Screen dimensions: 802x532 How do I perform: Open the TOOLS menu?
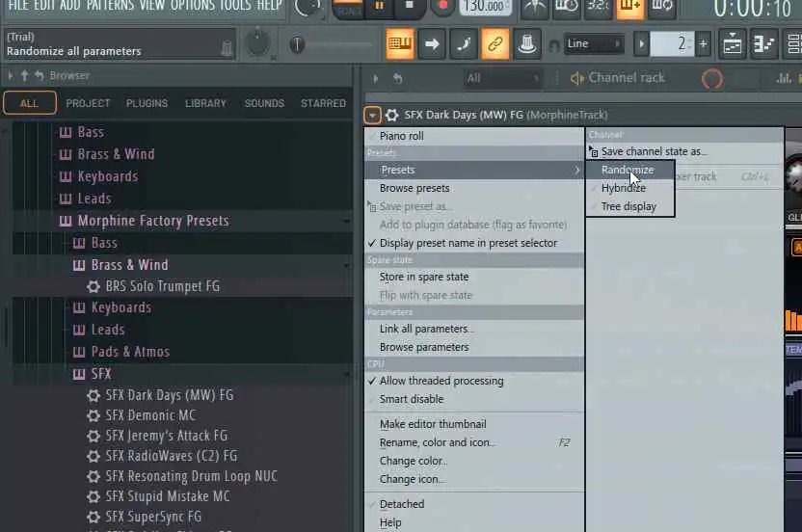(x=236, y=6)
